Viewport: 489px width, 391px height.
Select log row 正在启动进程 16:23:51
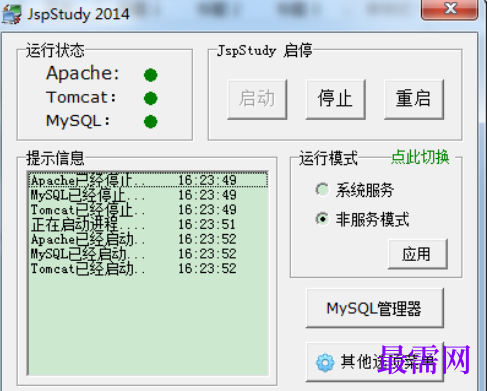[148, 224]
